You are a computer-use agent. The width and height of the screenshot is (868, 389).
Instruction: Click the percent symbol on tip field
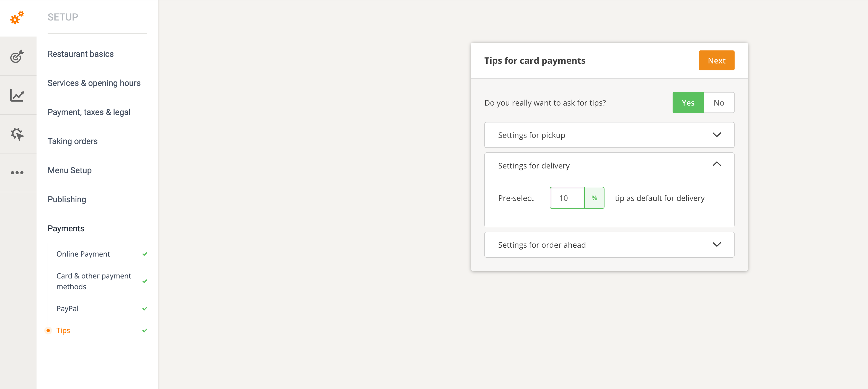pos(594,198)
